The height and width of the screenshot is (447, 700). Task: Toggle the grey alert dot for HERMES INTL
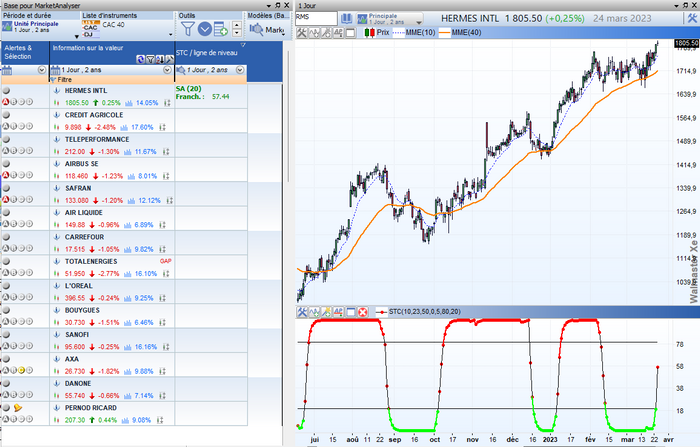tap(8, 90)
